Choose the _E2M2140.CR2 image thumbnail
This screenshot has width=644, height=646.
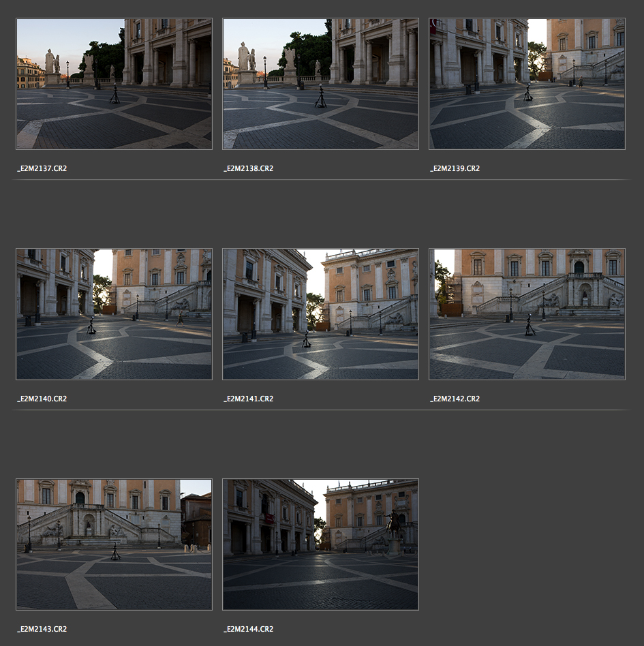(114, 314)
